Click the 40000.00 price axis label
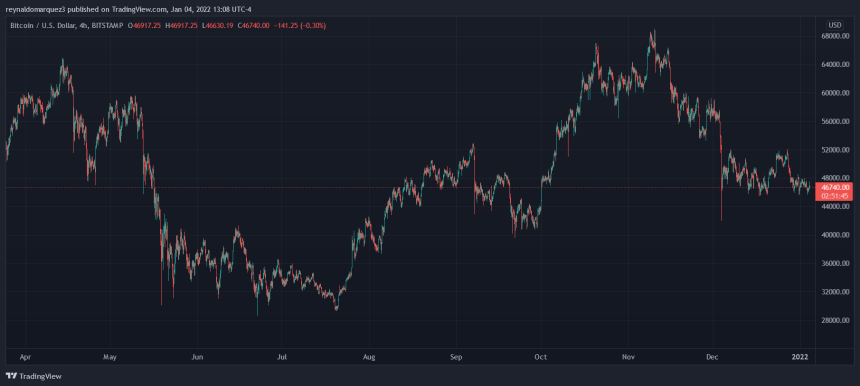860x386 pixels. (x=835, y=235)
